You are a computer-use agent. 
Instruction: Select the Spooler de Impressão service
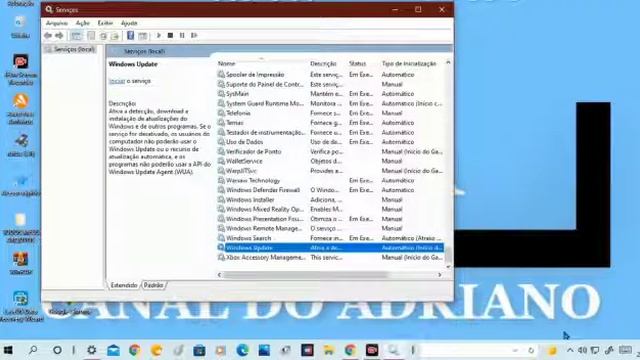point(331,75)
